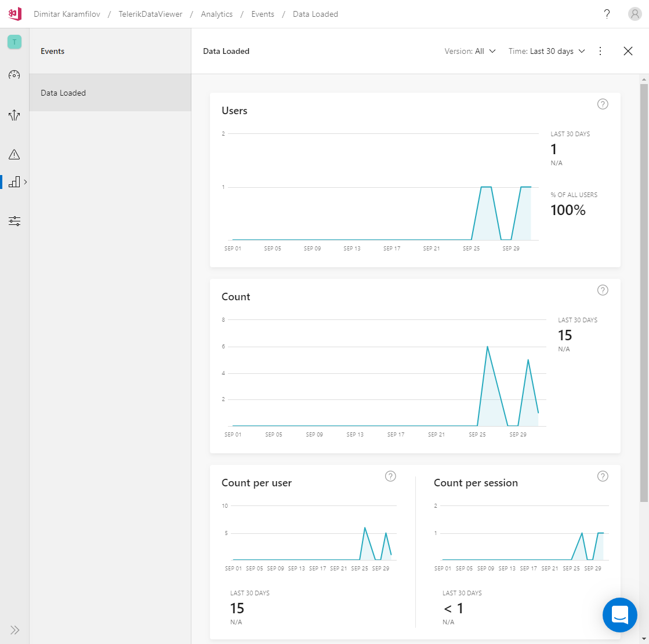Image resolution: width=649 pixels, height=644 pixels.
Task: Open the Distribute icon in sidebar
Action: [x=14, y=115]
